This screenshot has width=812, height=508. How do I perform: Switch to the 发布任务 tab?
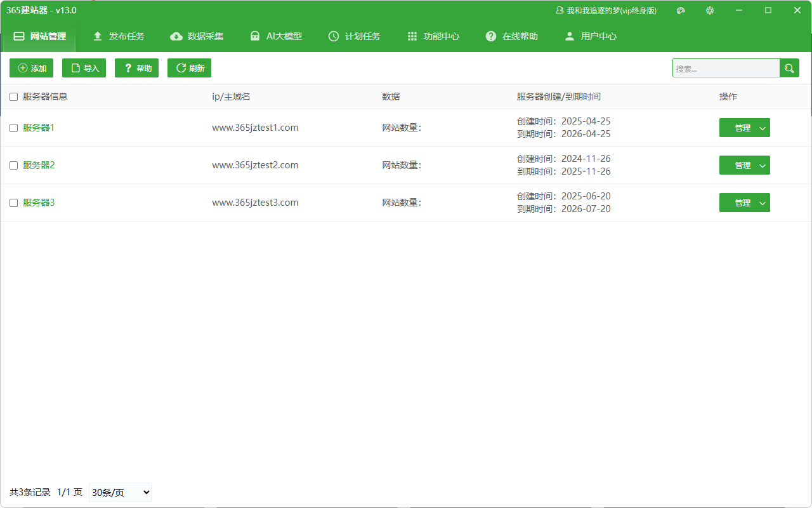click(x=119, y=36)
